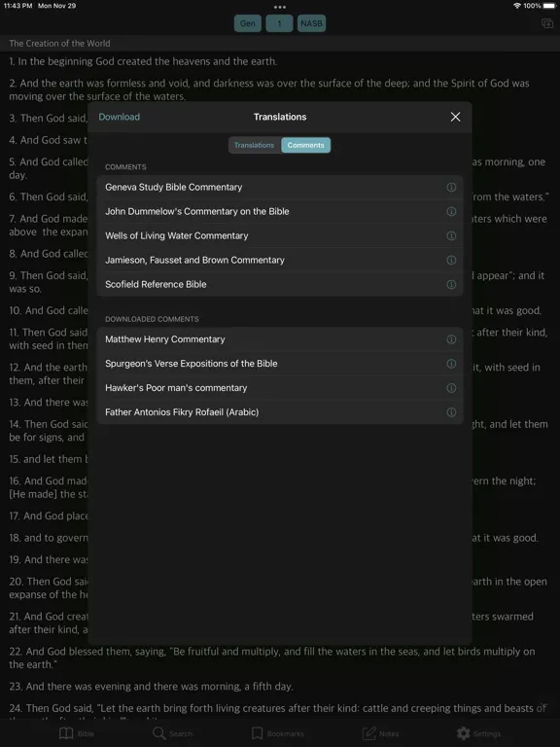
Task: Select John Dummelow's Commentary on the Bible
Action: point(280,211)
